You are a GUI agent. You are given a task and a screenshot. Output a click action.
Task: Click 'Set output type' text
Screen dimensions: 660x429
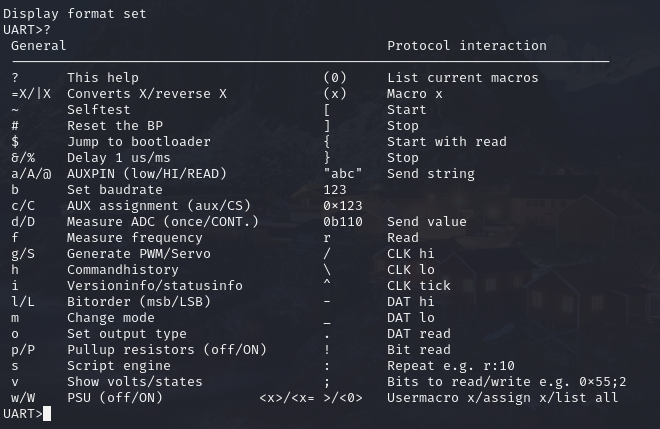tap(126, 333)
